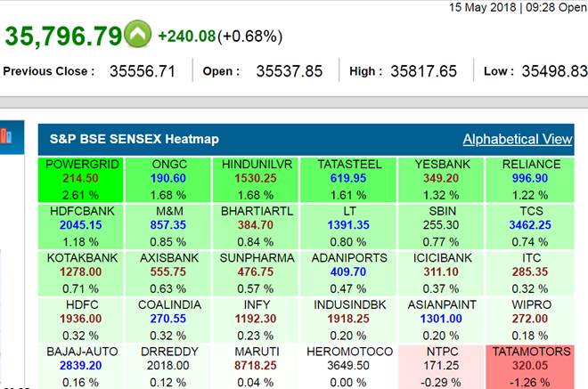Select the TATAMOTORS red heatmap tile
Viewport: 588px width, 389px height.
pyautogui.click(x=532, y=365)
